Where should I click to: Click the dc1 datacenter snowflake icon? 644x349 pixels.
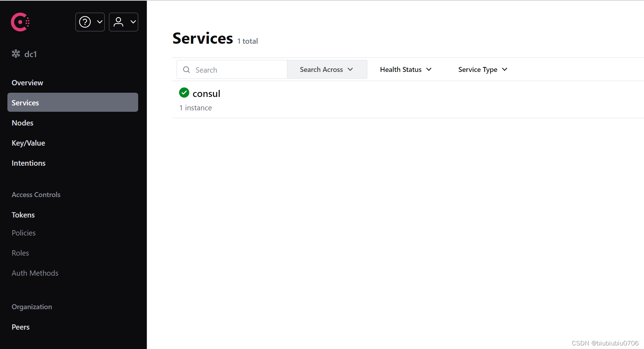point(16,54)
